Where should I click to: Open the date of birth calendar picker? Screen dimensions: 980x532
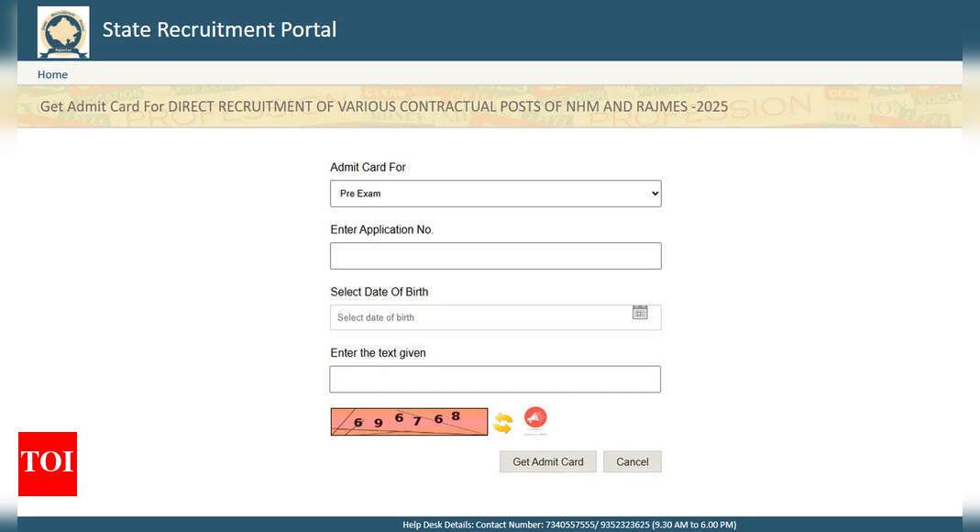[640, 313]
